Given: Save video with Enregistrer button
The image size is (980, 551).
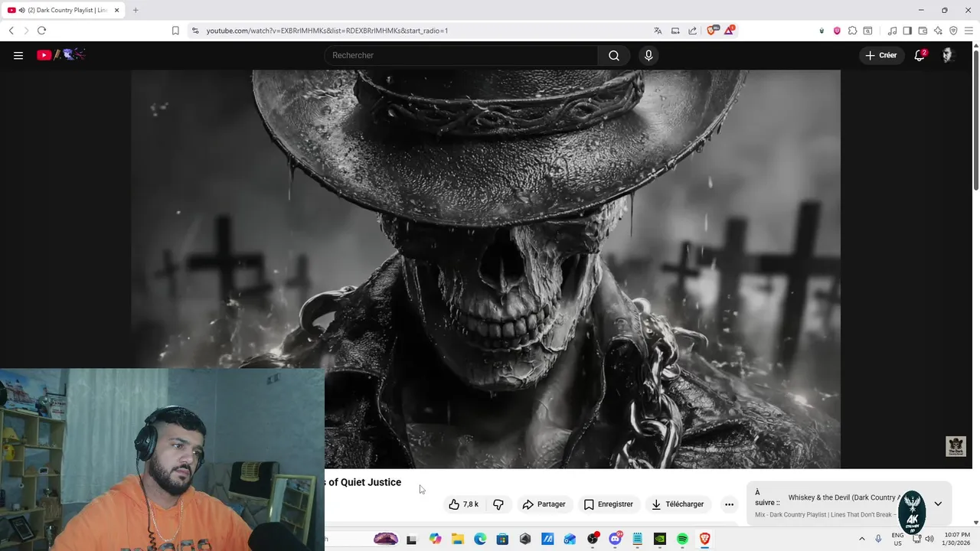Looking at the screenshot, I should [609, 504].
